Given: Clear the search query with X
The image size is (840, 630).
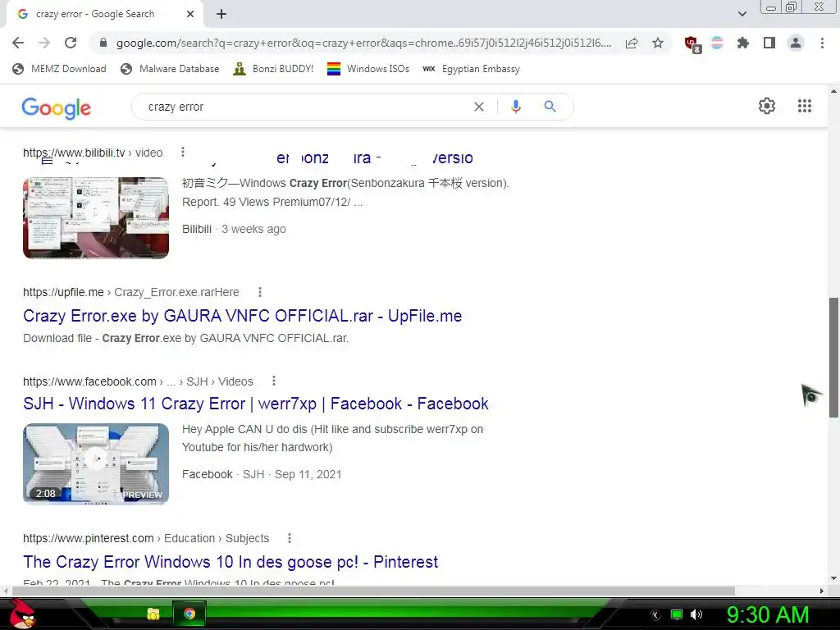Looking at the screenshot, I should [x=479, y=107].
